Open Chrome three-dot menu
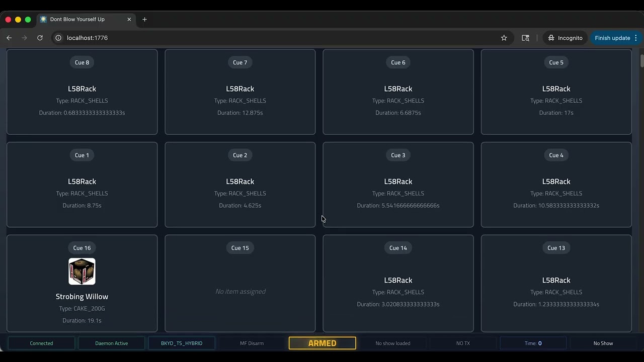Viewport: 644px width, 362px height. pyautogui.click(x=635, y=38)
